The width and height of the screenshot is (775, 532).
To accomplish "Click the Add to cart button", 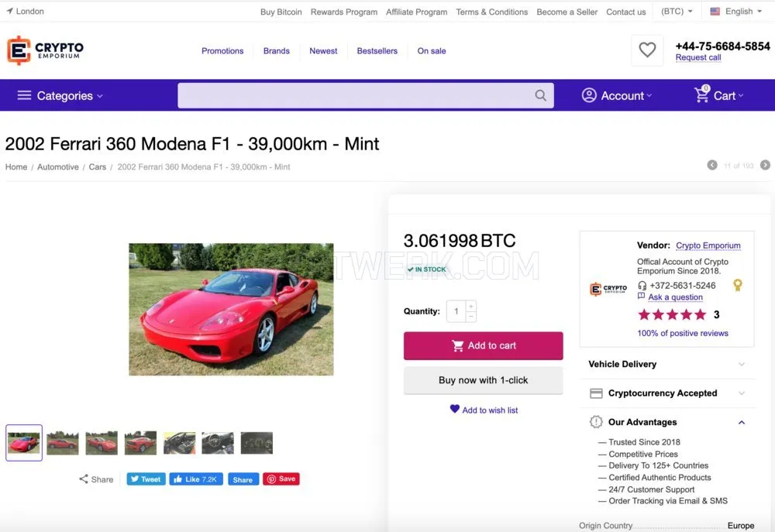I will (483, 346).
